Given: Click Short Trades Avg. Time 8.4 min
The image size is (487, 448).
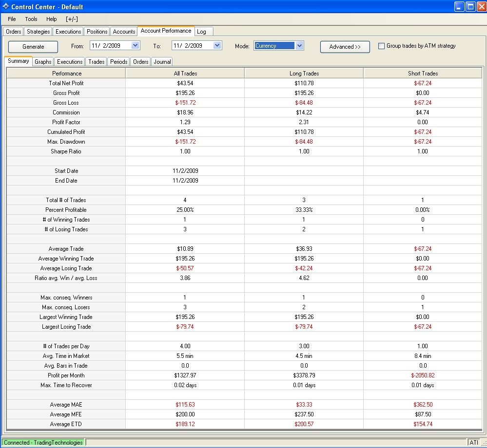Looking at the screenshot, I should (x=423, y=356).
